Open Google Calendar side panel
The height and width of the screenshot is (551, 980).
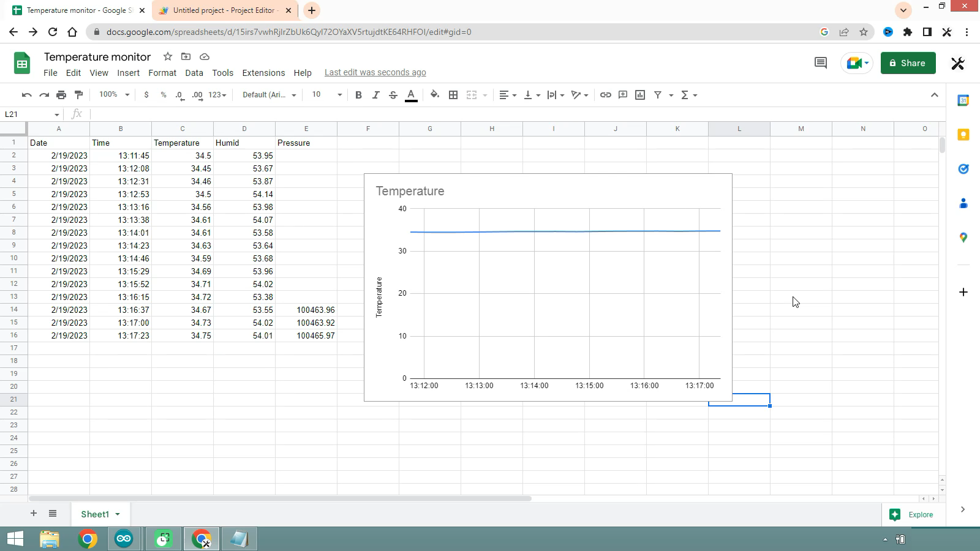(x=963, y=100)
